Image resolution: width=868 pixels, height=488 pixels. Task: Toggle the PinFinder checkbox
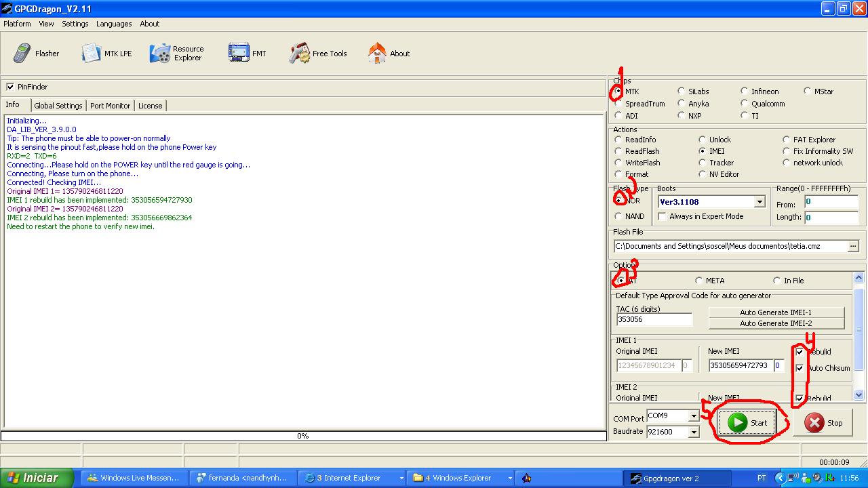click(10, 87)
